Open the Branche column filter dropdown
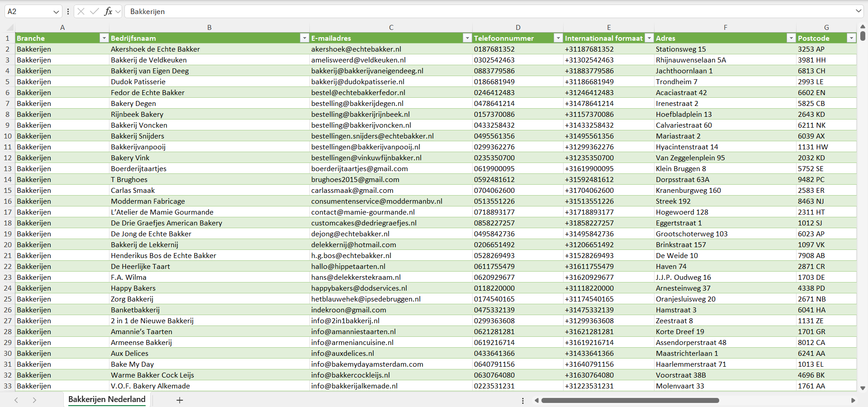The image size is (868, 407). pyautogui.click(x=104, y=38)
